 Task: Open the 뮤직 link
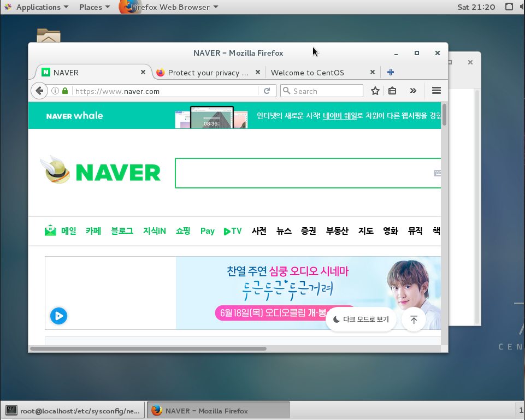tap(415, 231)
